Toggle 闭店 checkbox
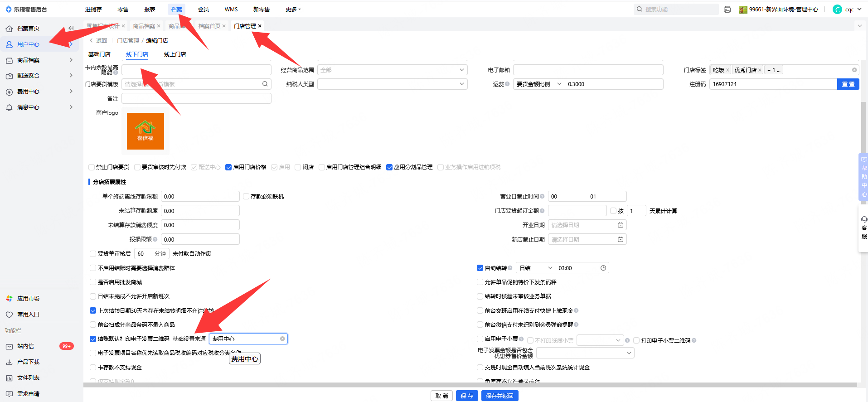This screenshot has height=402, width=868. click(298, 167)
